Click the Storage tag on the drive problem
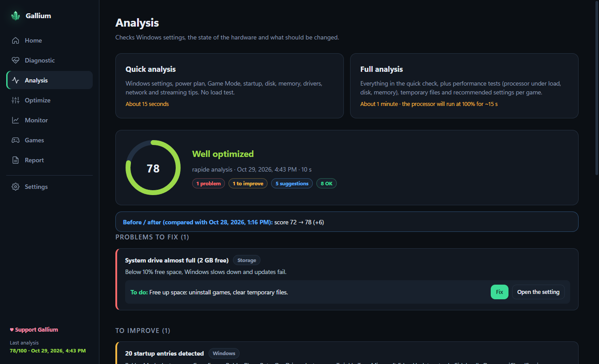The width and height of the screenshot is (599, 364). [247, 260]
